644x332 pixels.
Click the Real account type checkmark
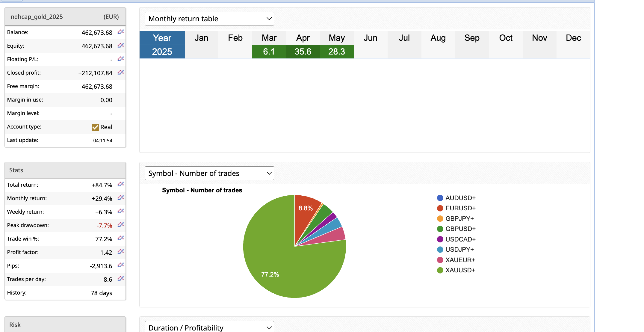coord(95,127)
